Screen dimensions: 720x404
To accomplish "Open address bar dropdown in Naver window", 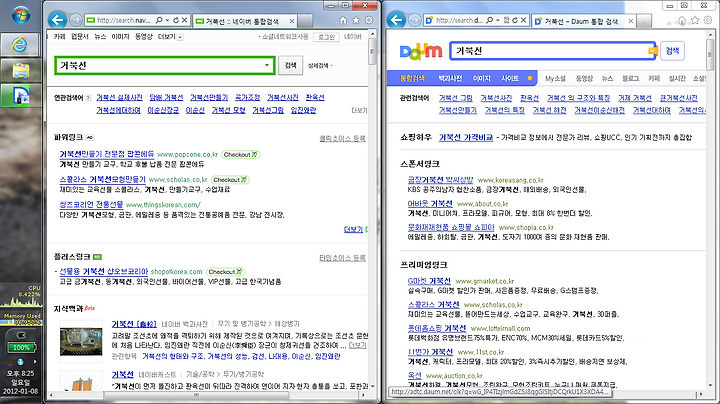I will (168, 20).
